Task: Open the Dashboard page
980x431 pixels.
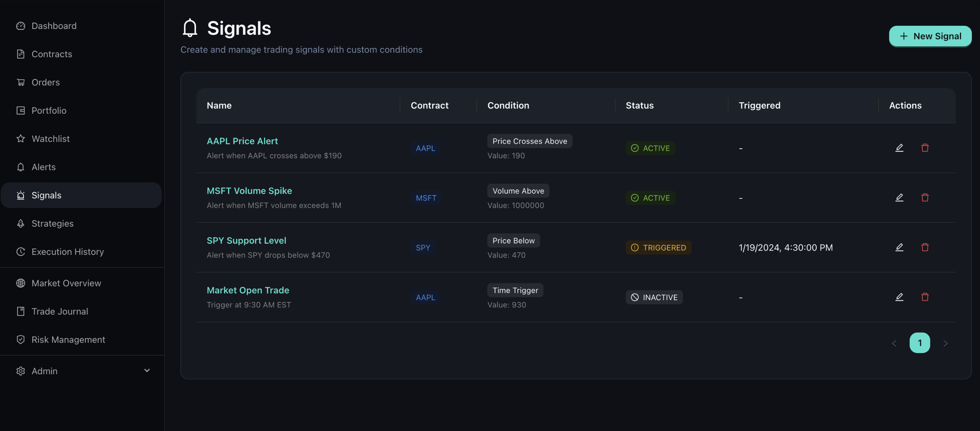Action: point(81,26)
